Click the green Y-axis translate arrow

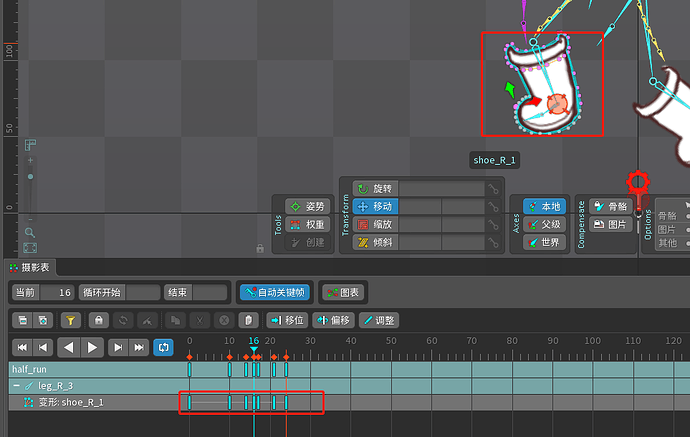pos(510,89)
